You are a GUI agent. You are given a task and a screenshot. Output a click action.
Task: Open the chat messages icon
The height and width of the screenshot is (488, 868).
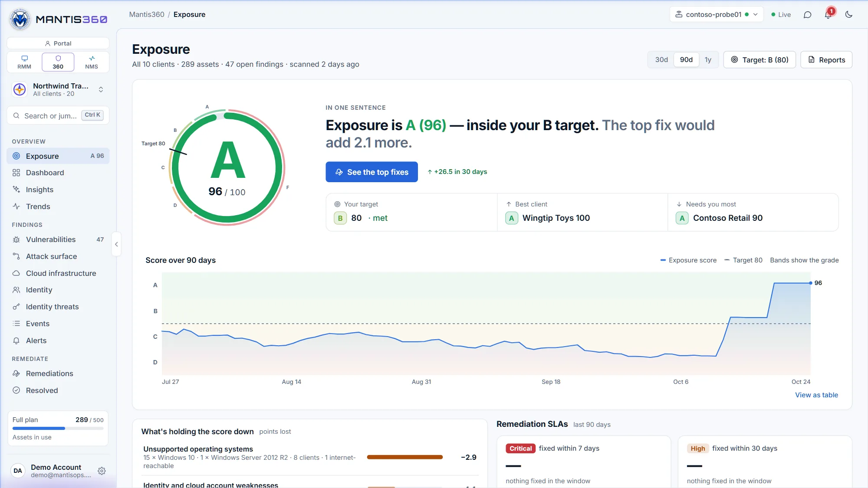point(807,15)
